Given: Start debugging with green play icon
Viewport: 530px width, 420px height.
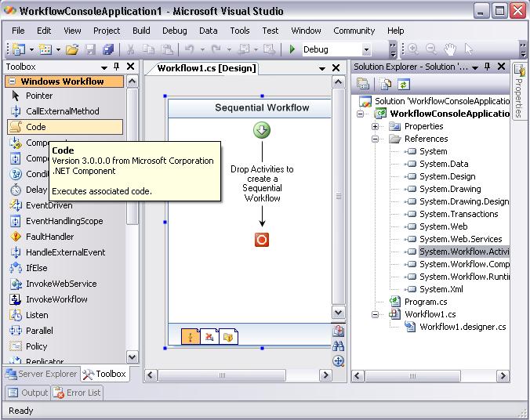Looking at the screenshot, I should click(292, 49).
